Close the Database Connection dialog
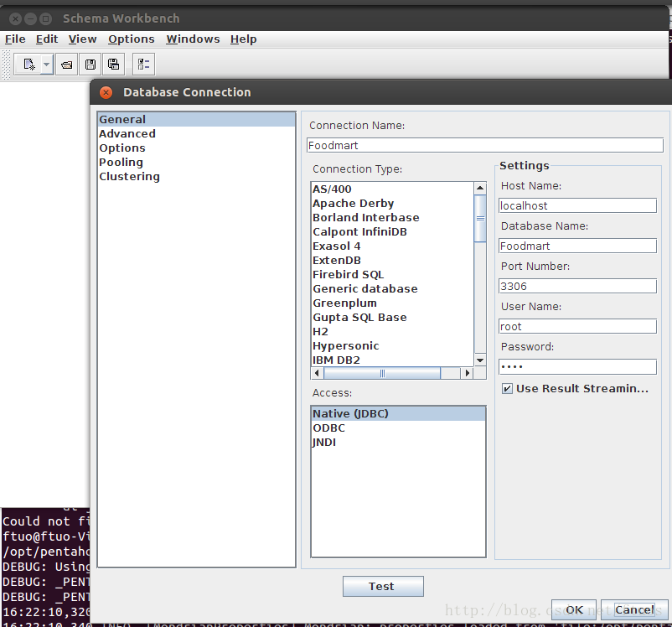The image size is (672, 627). (x=106, y=92)
